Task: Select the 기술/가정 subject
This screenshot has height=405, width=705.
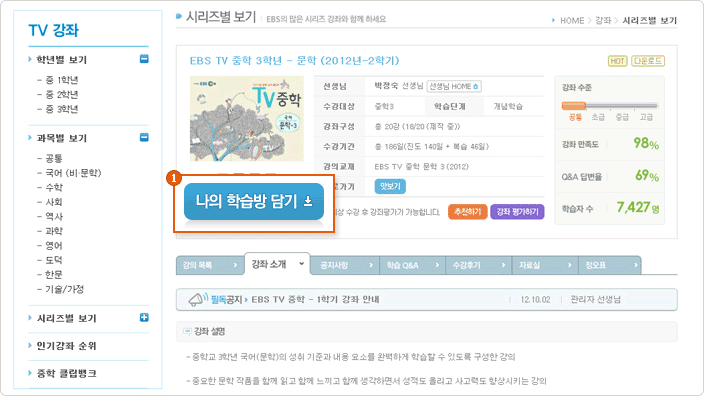Action: click(x=64, y=289)
